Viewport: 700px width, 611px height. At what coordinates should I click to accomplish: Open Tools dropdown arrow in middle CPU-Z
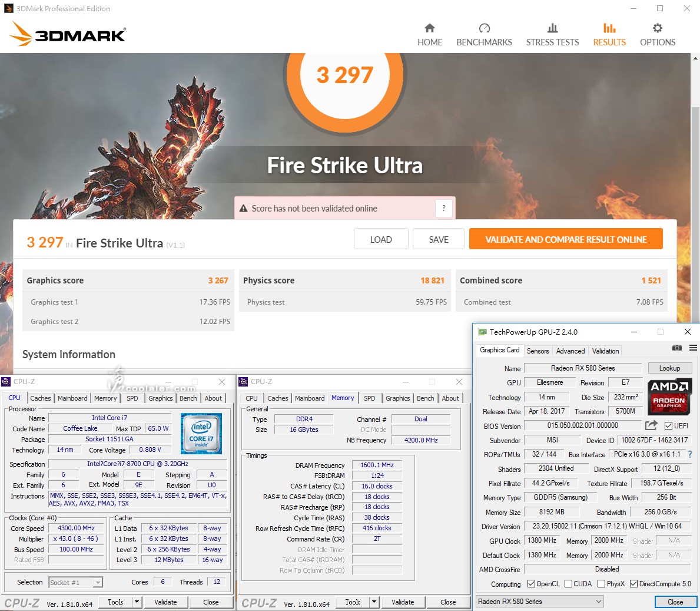click(374, 602)
